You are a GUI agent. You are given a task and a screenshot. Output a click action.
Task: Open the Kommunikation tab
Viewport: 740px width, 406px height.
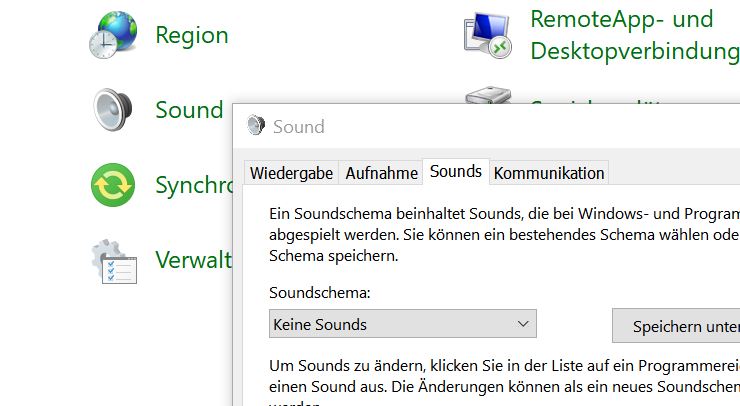(549, 173)
